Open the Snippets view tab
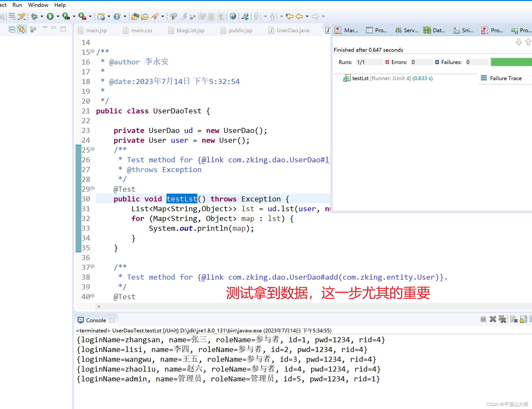Screen dimensions: 532x409 [464, 30]
